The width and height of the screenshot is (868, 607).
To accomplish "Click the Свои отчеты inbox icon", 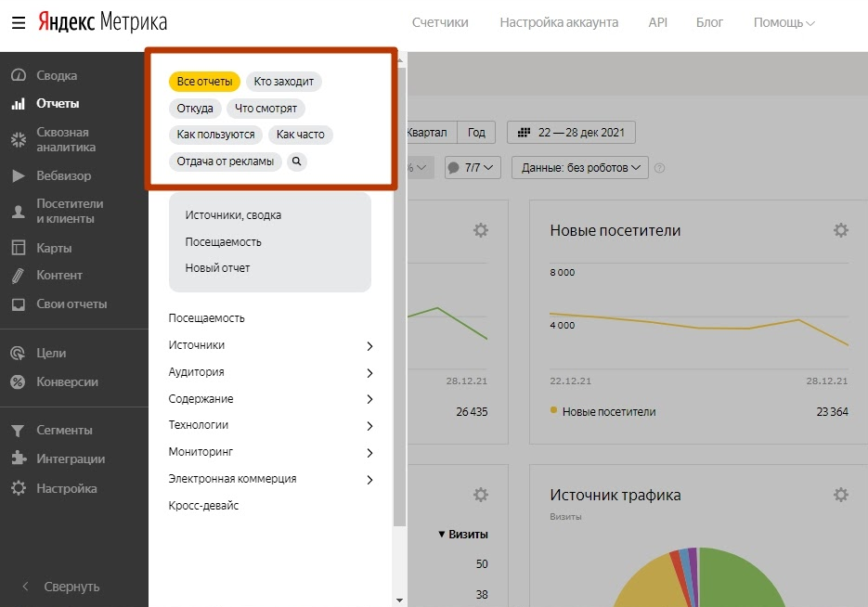I will tap(19, 304).
